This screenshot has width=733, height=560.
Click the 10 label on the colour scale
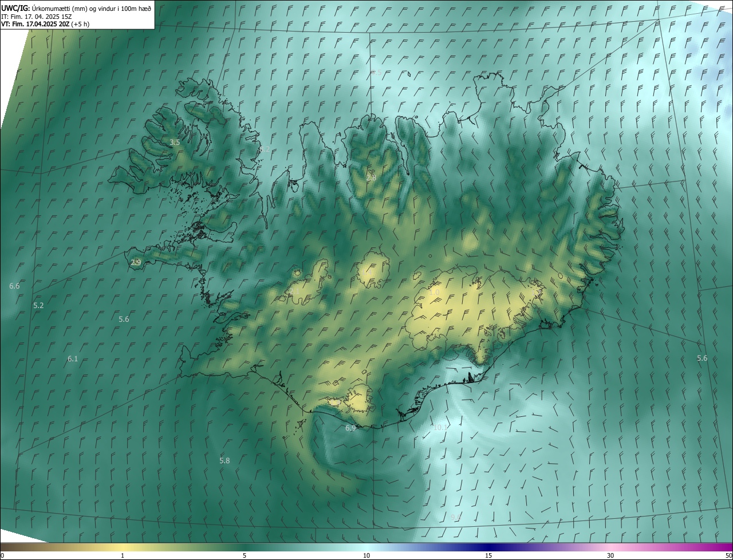(366, 555)
